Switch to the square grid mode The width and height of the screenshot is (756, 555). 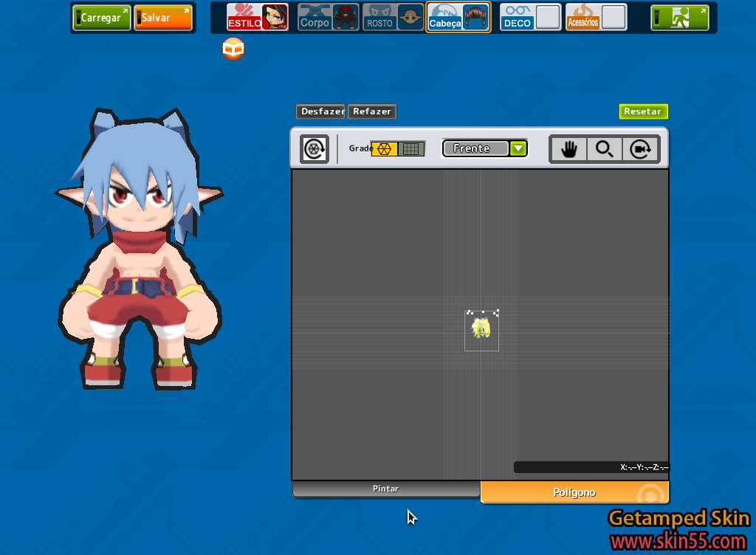pyautogui.click(x=411, y=149)
